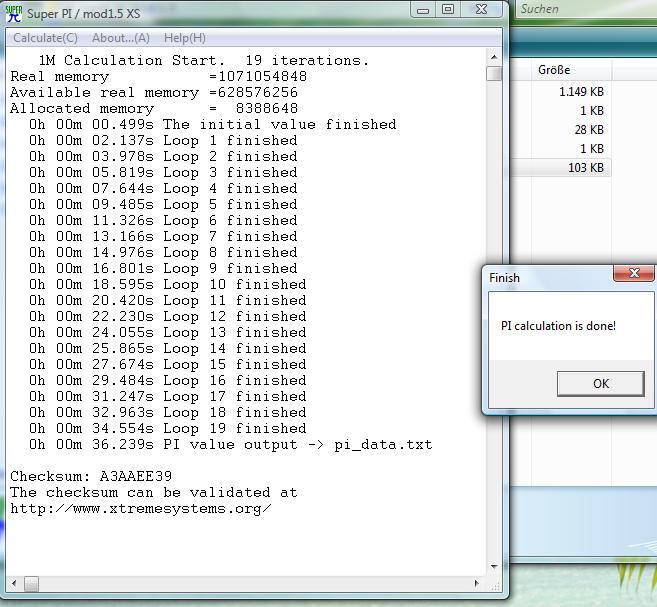The height and width of the screenshot is (607, 657).
Task: Click vertical scrollbar down arrow in Super PI
Action: point(494,567)
